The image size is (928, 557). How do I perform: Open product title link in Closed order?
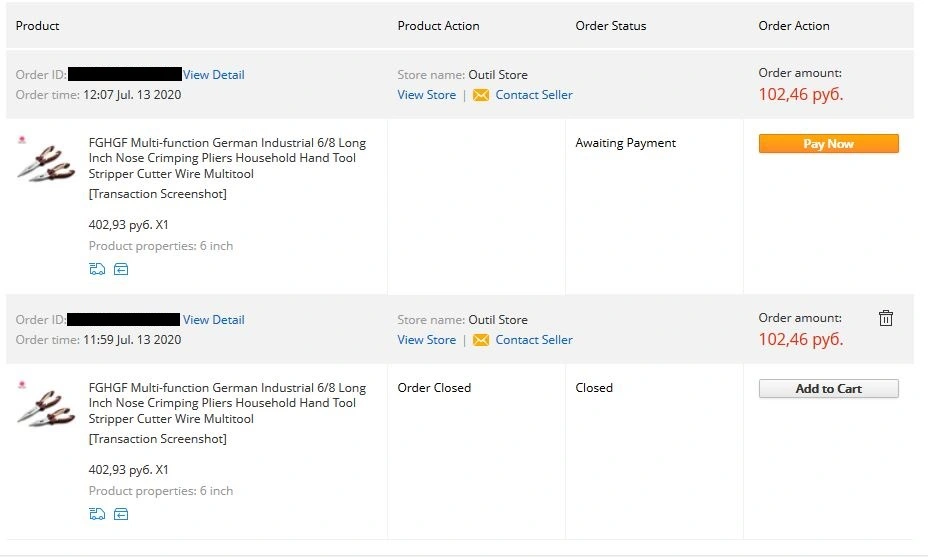(227, 403)
